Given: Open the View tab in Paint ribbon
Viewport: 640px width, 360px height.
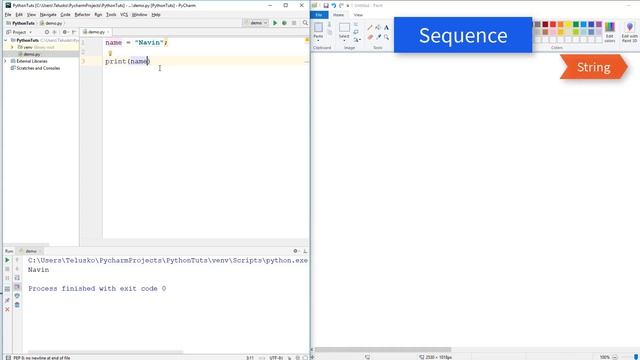Looking at the screenshot, I should point(358,15).
